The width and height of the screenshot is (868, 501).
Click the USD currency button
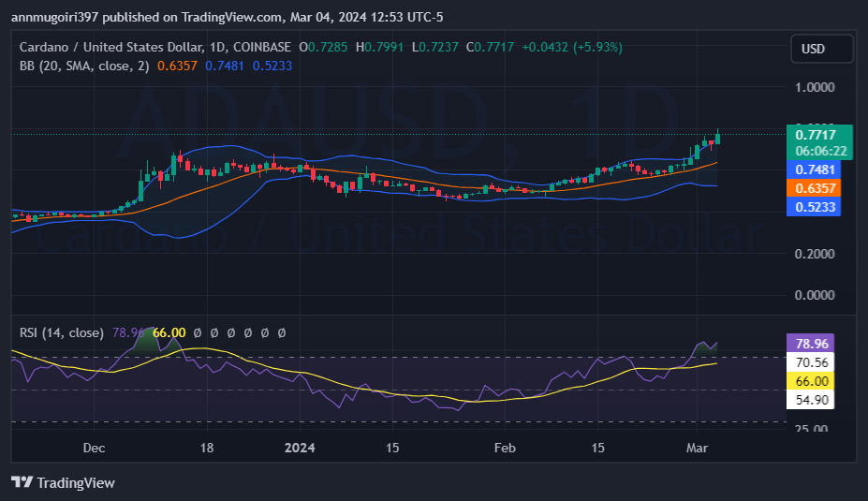[821, 49]
